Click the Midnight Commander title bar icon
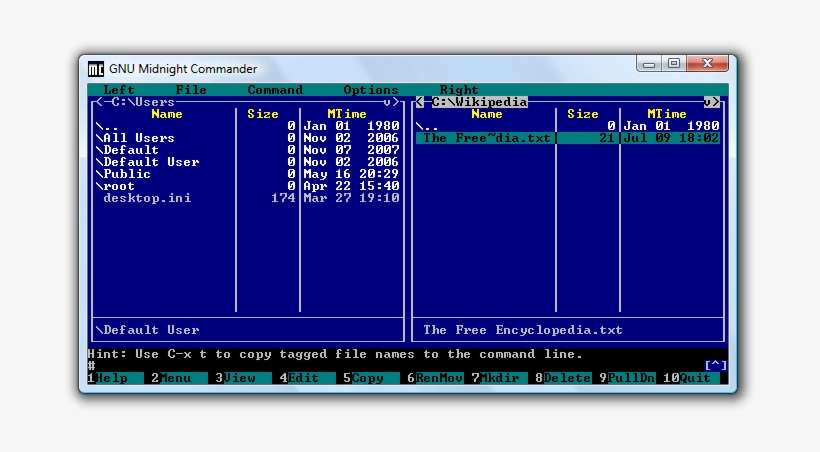Image resolution: width=820 pixels, height=452 pixels. 96,69
